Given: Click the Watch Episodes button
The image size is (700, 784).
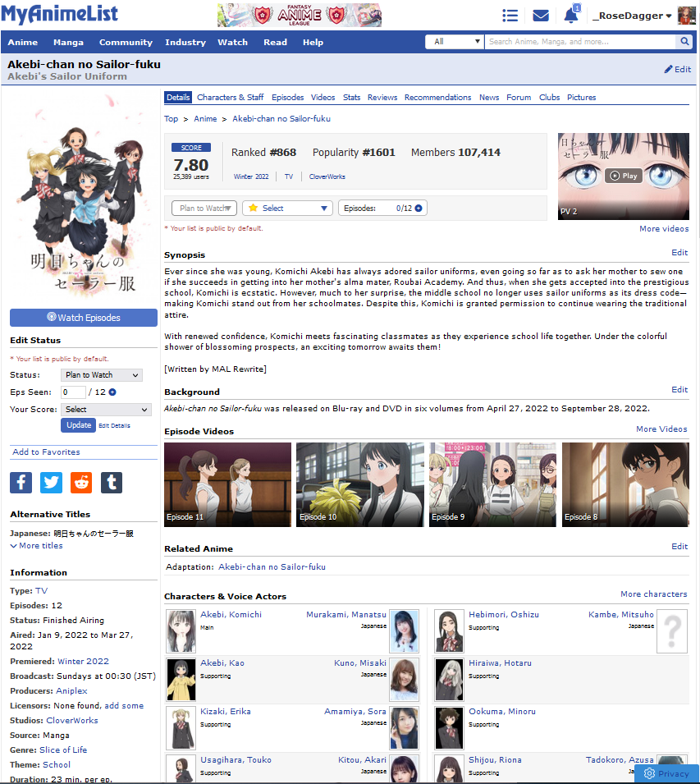Looking at the screenshot, I should pos(84,318).
